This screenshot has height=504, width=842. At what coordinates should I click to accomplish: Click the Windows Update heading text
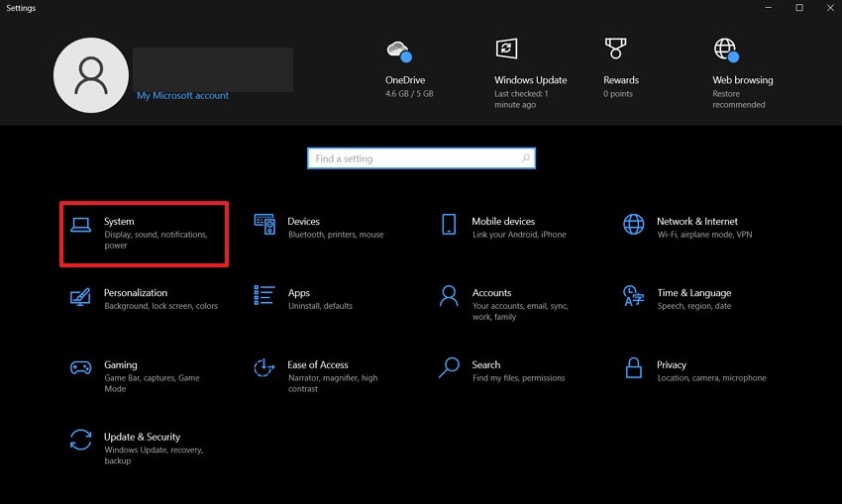(x=531, y=80)
